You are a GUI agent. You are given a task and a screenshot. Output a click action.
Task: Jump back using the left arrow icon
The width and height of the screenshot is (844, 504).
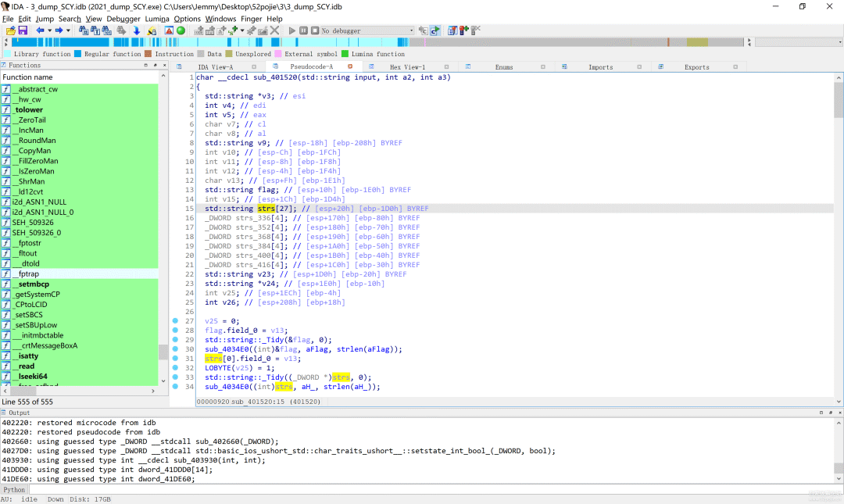40,30
